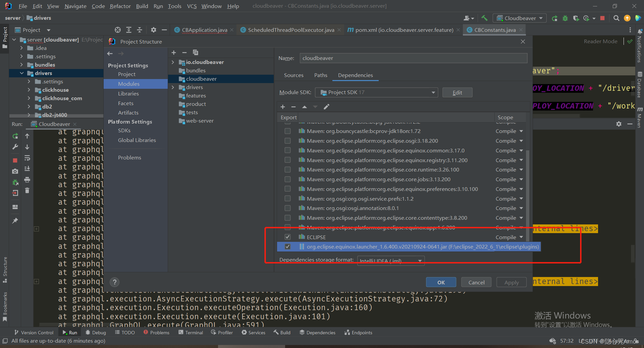Stop process in Run panel sidebar

pyautogui.click(x=15, y=160)
